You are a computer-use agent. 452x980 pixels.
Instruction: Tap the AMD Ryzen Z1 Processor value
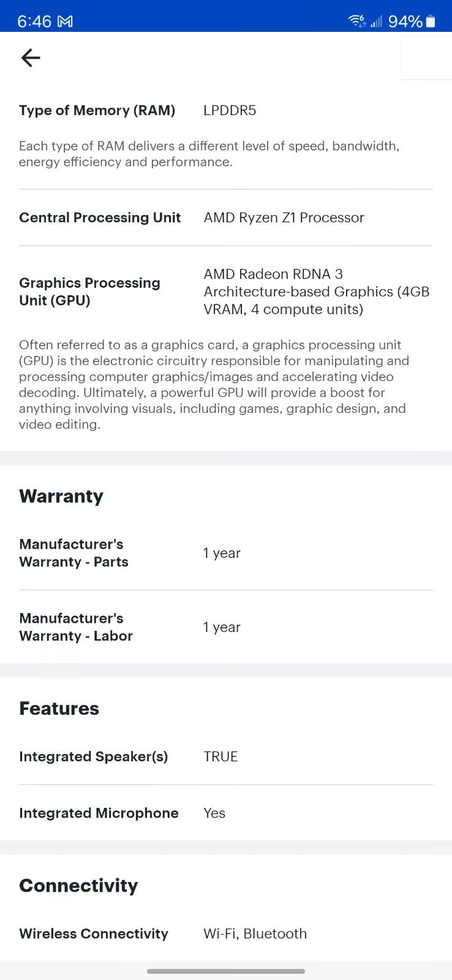point(284,217)
